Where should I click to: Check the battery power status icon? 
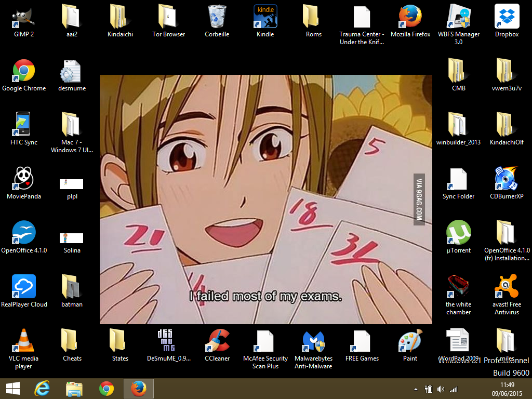[429, 389]
